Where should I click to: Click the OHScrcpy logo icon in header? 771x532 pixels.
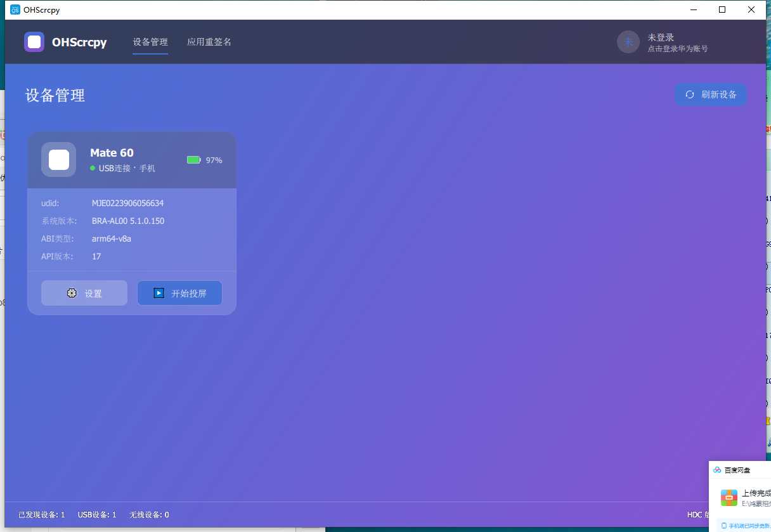coord(34,42)
